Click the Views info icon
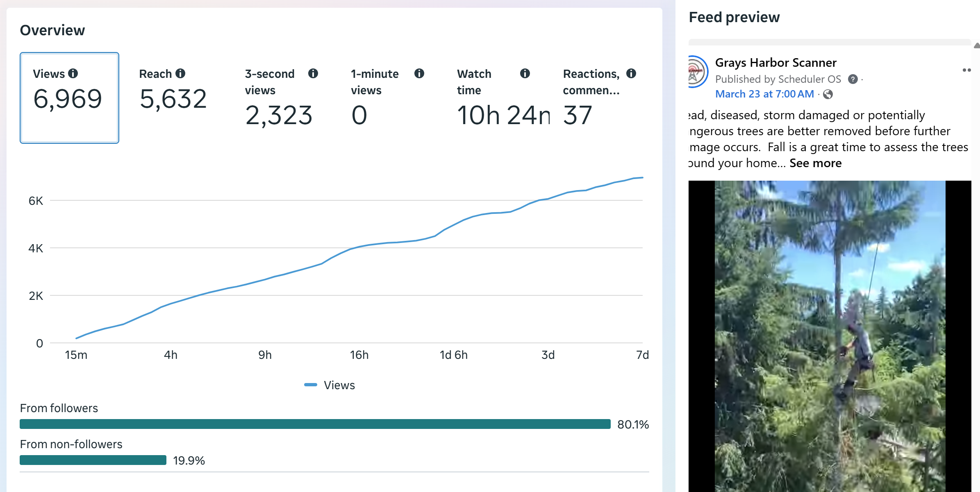Viewport: 980px width, 492px height. point(73,73)
